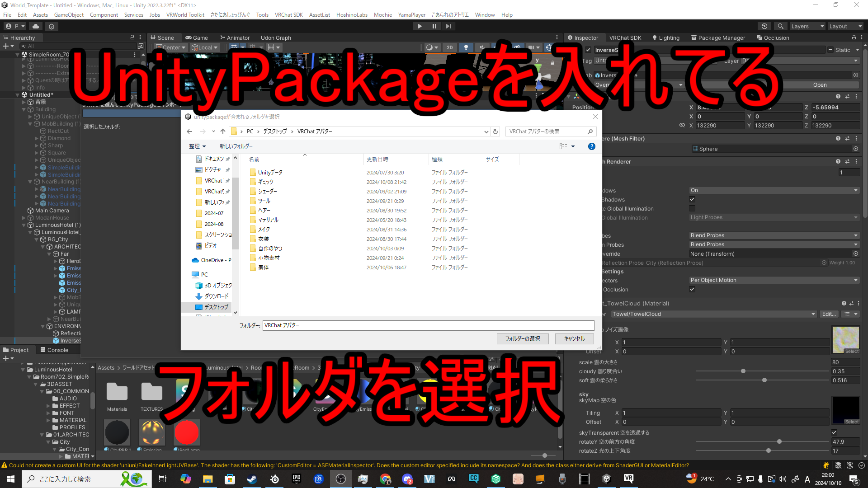Image resolution: width=868 pixels, height=488 pixels.
Task: Disable the skyTransparent 空を透過する checkbox
Action: (x=834, y=432)
